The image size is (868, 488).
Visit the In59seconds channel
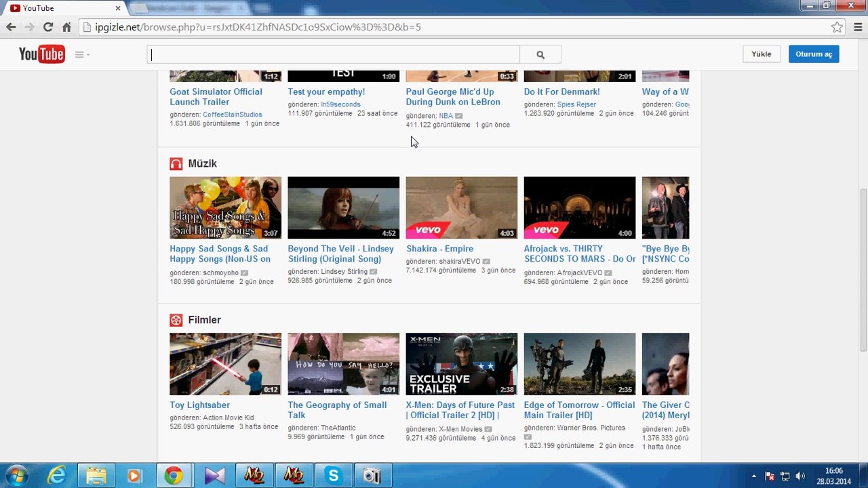(x=340, y=104)
